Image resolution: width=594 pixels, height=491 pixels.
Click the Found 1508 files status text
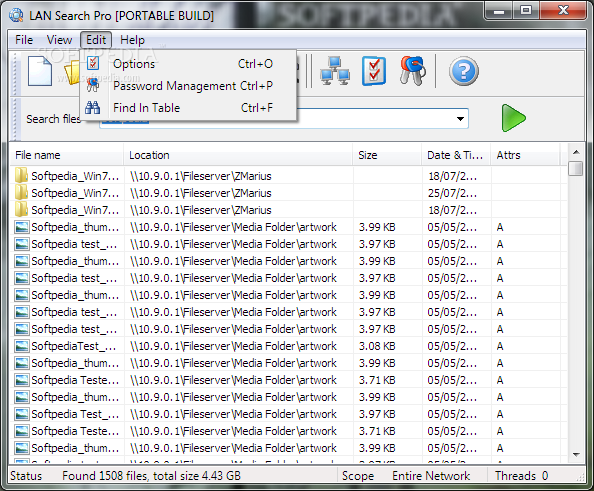(151, 475)
